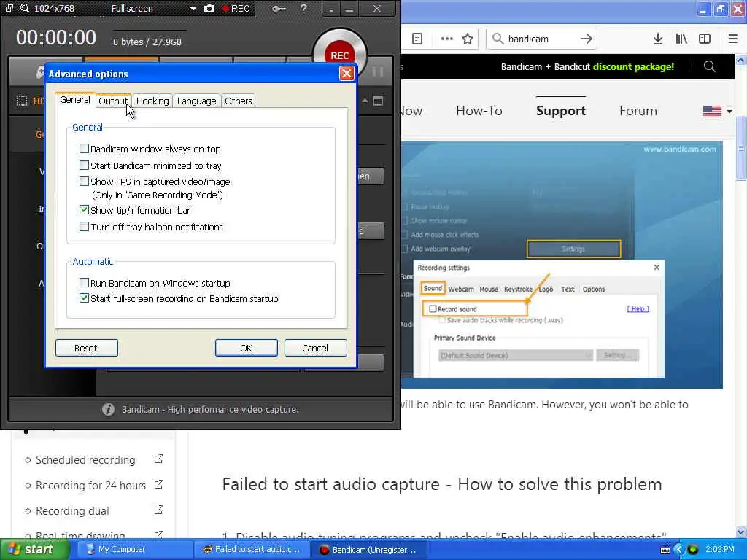
Task: Open the Recording for 24 hours link
Action: click(x=91, y=485)
